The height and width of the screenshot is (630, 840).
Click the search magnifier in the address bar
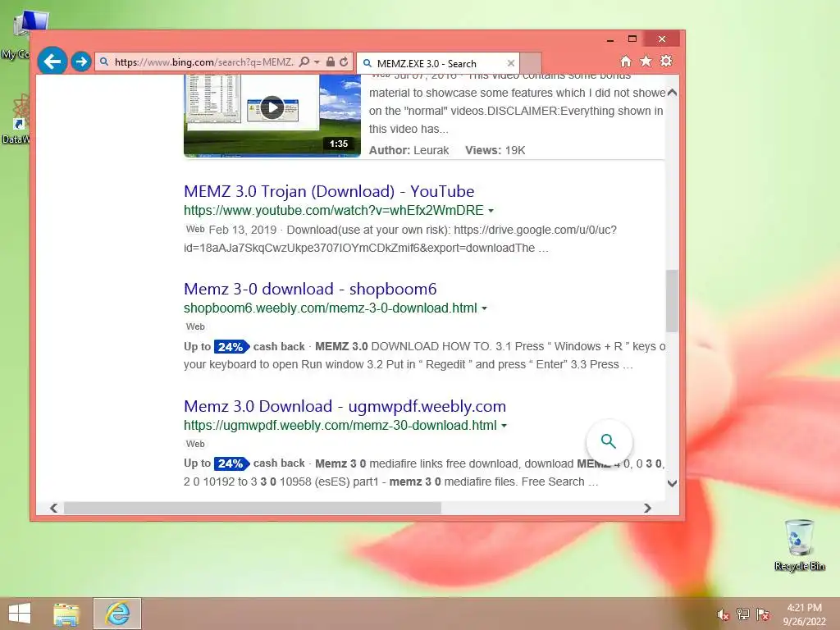click(304, 62)
